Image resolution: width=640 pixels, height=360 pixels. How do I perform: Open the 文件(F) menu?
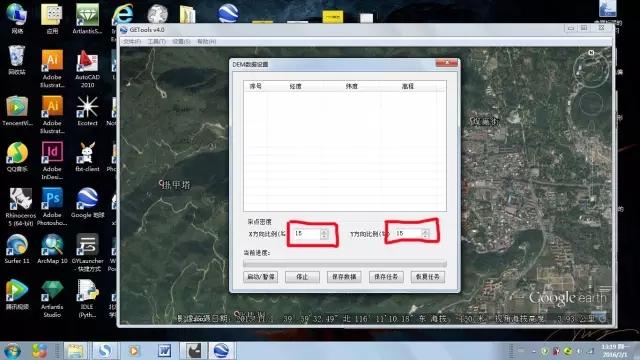132,42
